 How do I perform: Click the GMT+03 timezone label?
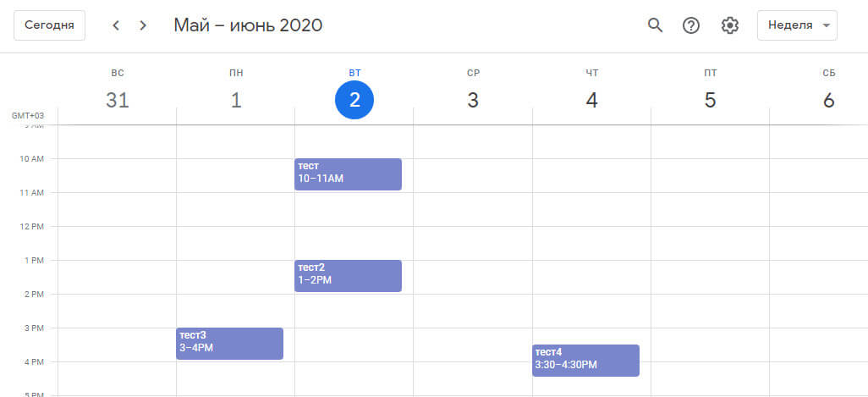pyautogui.click(x=28, y=115)
